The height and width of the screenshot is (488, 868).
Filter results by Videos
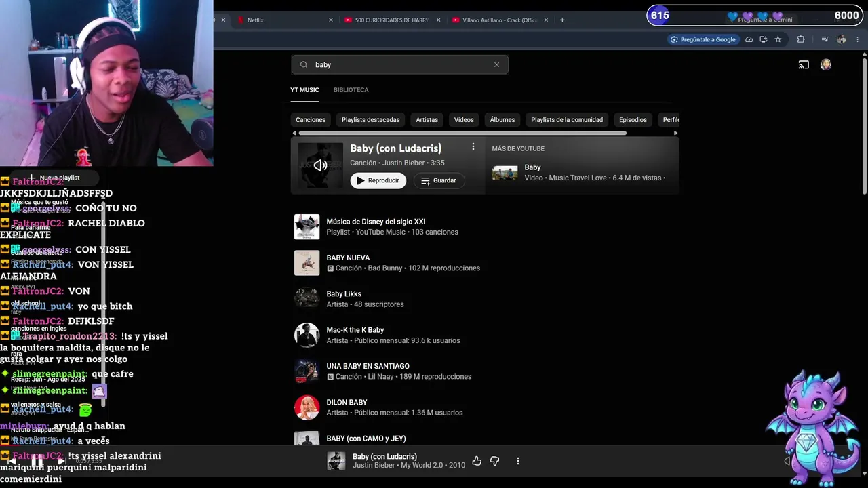pyautogui.click(x=464, y=120)
